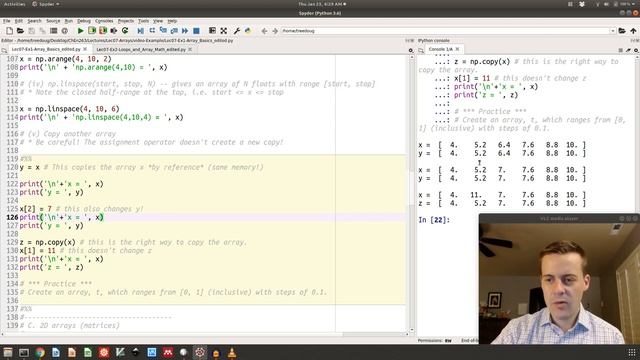This screenshot has width=640, height=360.
Task: Open the file switcher list icon
Action: click(53, 31)
